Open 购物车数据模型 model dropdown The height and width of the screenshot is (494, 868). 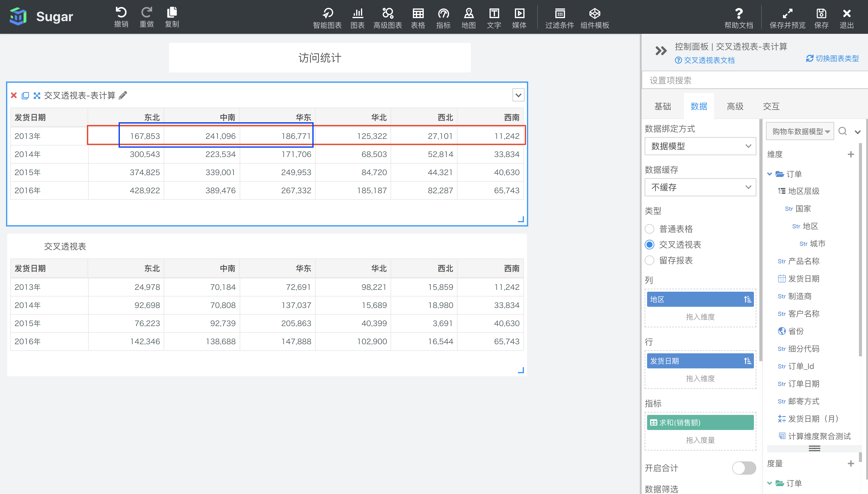tap(800, 131)
